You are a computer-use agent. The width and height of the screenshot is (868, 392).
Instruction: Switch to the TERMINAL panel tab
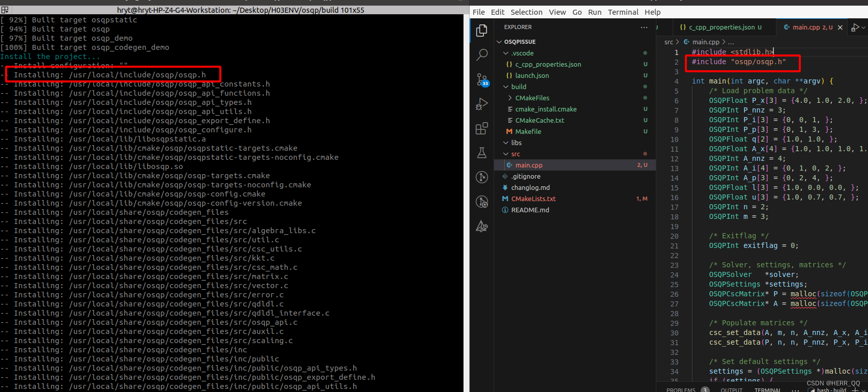(x=768, y=390)
